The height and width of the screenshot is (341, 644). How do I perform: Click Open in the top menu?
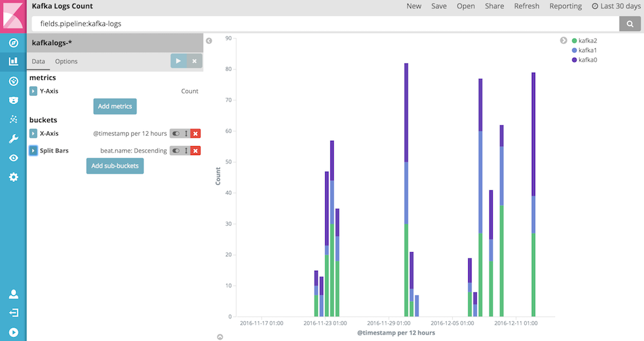click(x=466, y=6)
